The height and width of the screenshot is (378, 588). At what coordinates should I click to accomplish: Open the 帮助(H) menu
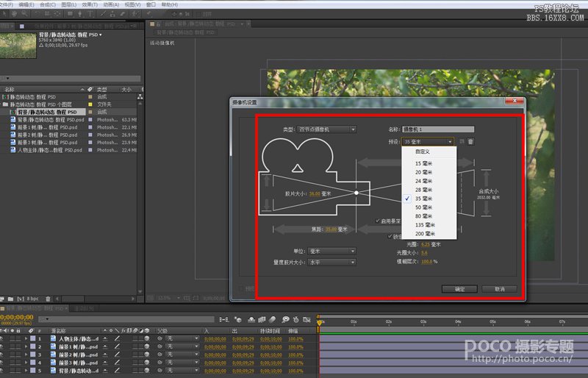click(x=170, y=4)
